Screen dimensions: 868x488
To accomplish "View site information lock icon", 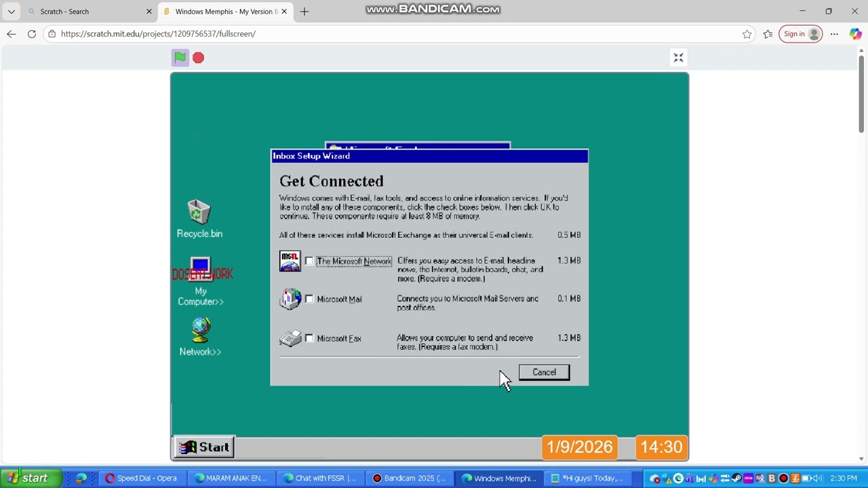I will tap(52, 34).
